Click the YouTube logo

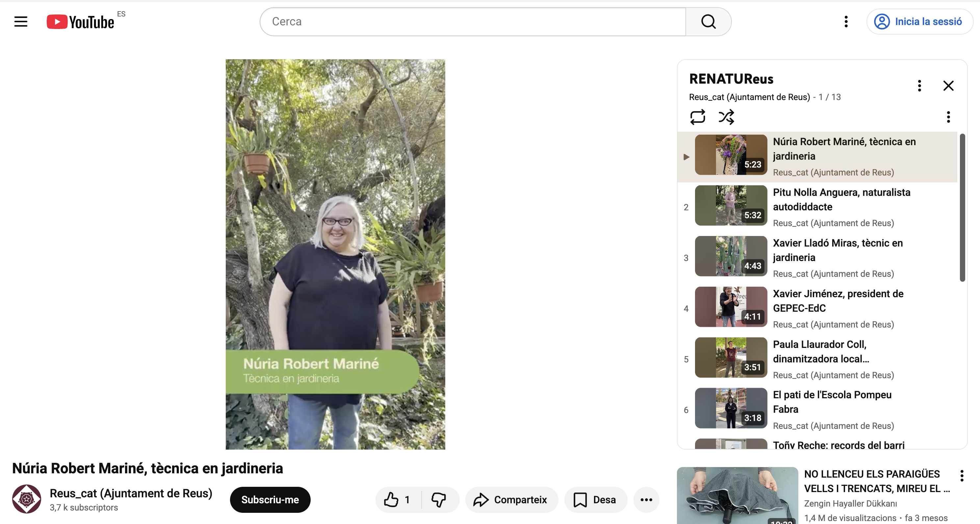pyautogui.click(x=81, y=22)
